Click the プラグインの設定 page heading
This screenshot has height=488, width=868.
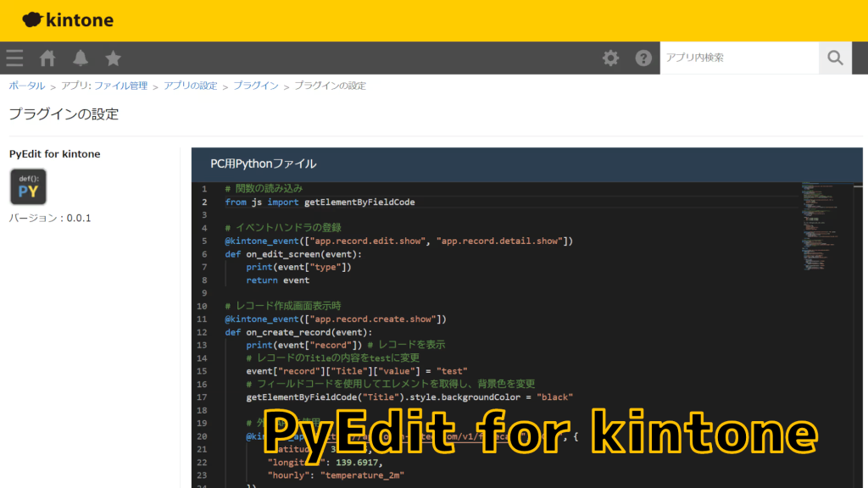click(x=64, y=114)
